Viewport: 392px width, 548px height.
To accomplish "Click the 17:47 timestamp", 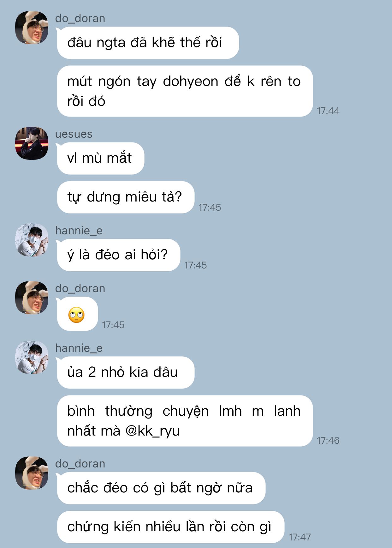I will 300,537.
